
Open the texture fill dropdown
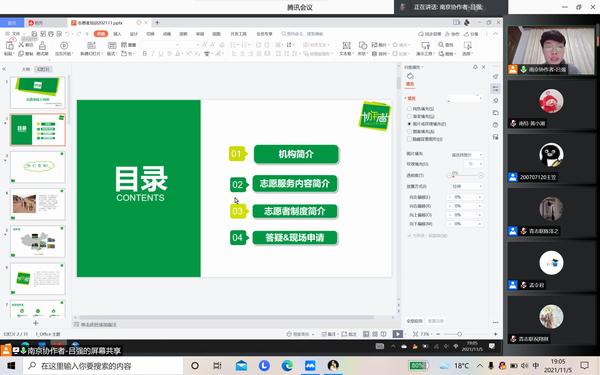point(474,164)
